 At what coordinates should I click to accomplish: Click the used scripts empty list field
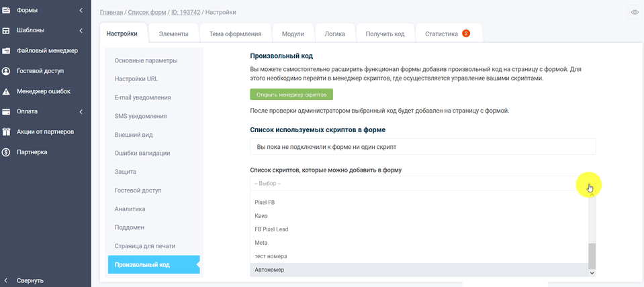tap(422, 146)
